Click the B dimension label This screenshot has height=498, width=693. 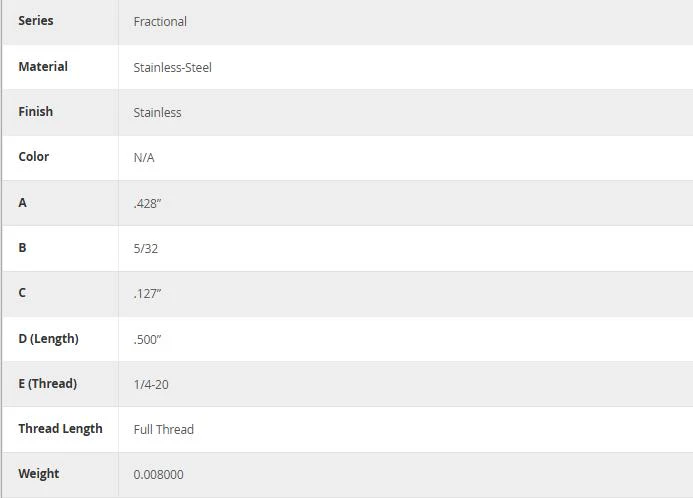pyautogui.click(x=23, y=248)
